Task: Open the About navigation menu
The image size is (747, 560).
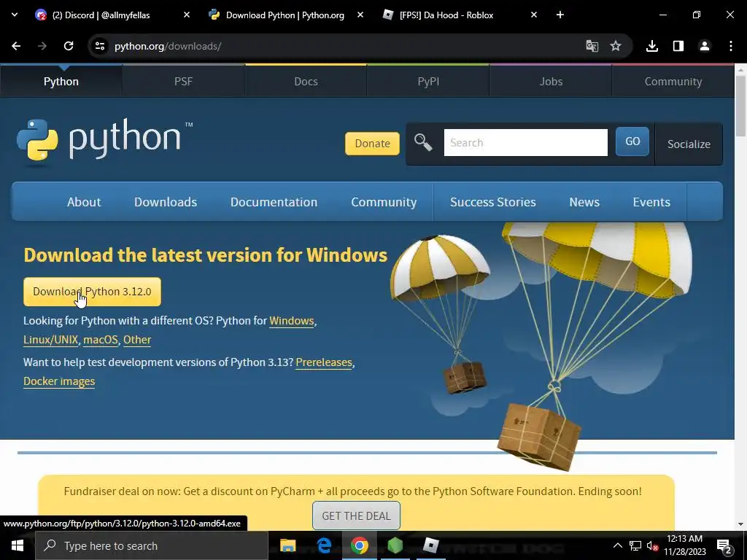Action: coord(84,202)
